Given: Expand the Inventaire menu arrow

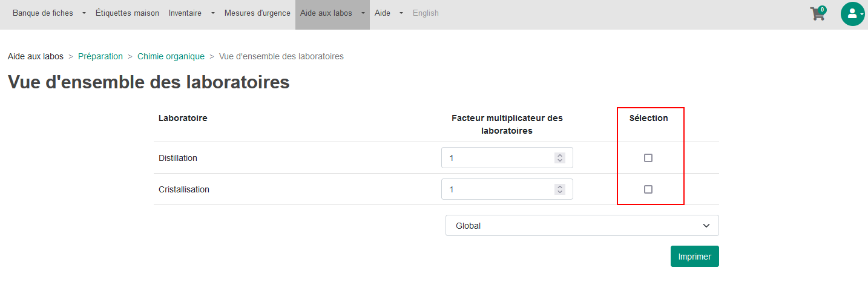Looking at the screenshot, I should 212,13.
